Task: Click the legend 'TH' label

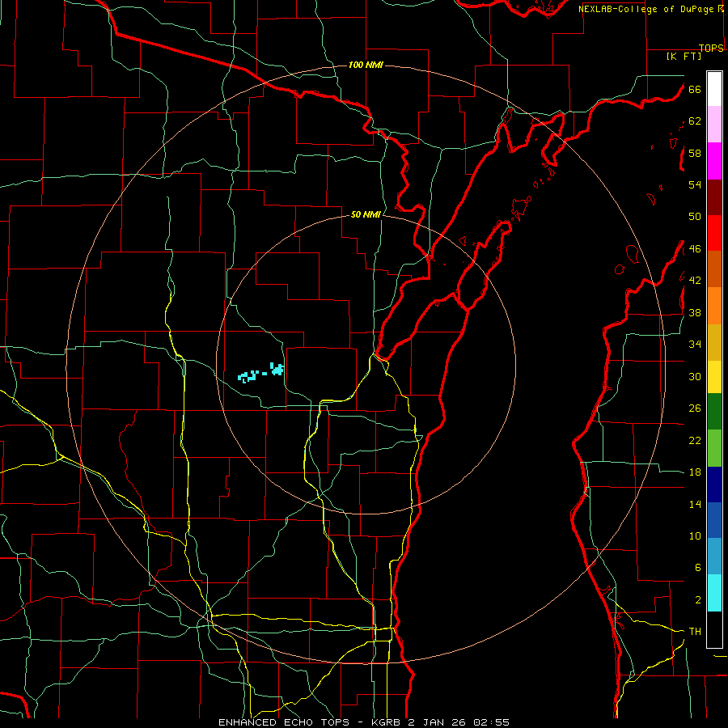Action: (695, 632)
